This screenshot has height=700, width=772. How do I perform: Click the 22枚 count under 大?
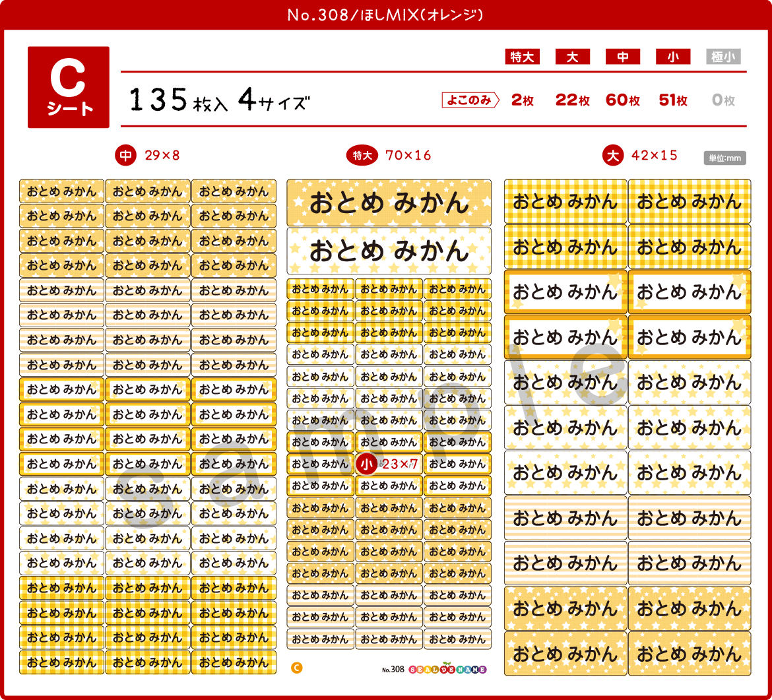[x=573, y=100]
